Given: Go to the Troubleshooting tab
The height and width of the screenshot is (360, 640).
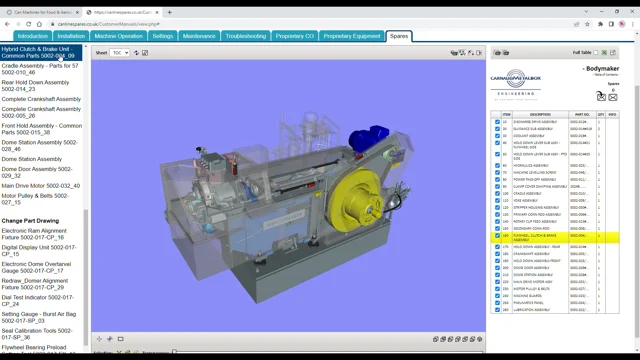Looking at the screenshot, I should point(246,36).
